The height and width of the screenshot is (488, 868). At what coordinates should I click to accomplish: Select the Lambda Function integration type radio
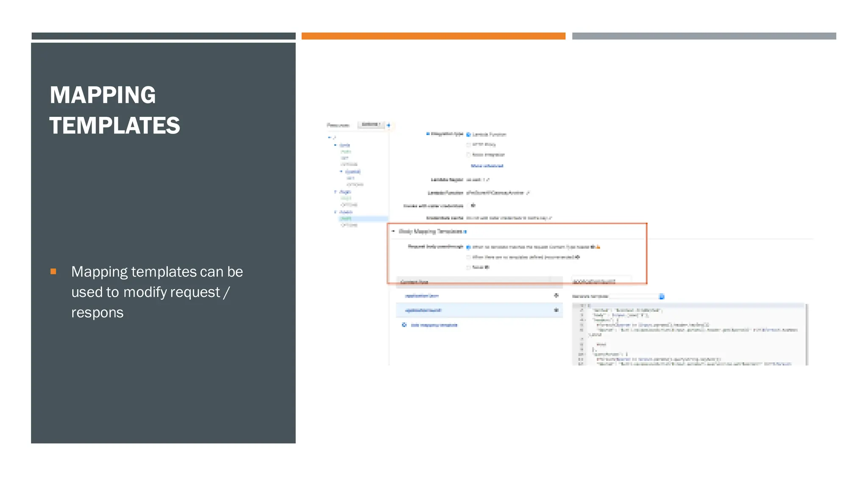coord(469,135)
